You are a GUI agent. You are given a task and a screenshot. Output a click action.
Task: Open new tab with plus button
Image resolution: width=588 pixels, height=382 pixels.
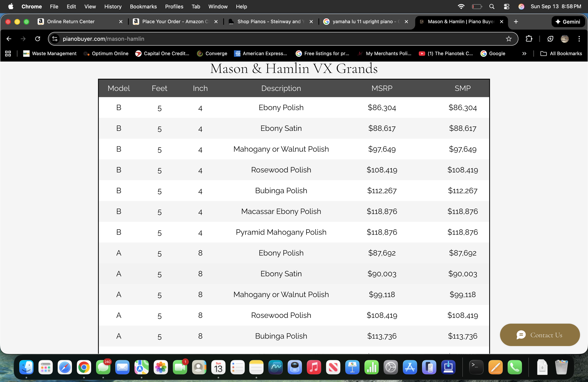[516, 22]
